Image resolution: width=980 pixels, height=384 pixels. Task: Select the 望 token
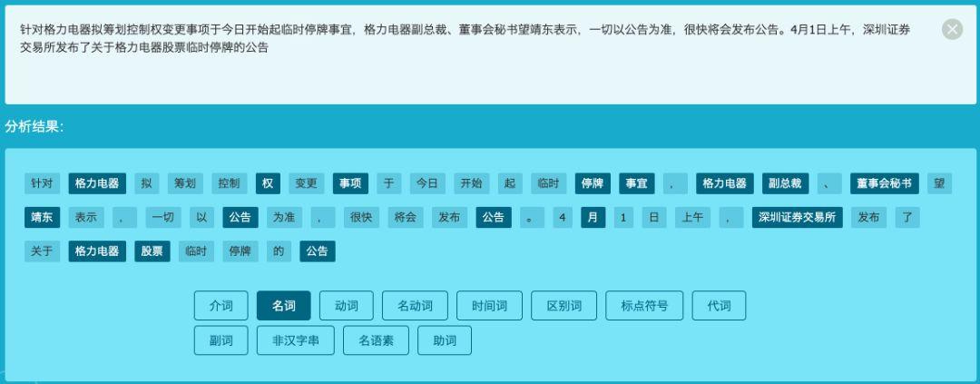pyautogui.click(x=940, y=184)
